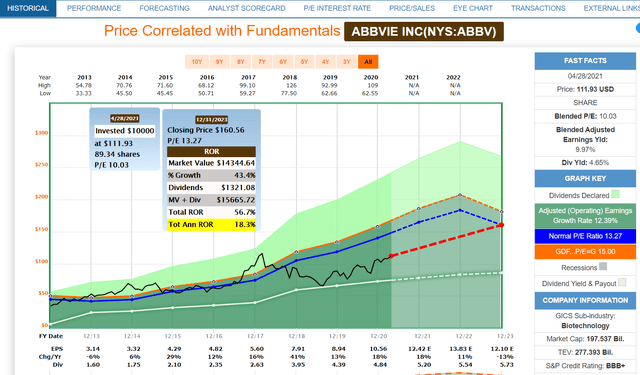640x375 pixels.
Task: Click the ROR header in results box
Action: point(211,151)
